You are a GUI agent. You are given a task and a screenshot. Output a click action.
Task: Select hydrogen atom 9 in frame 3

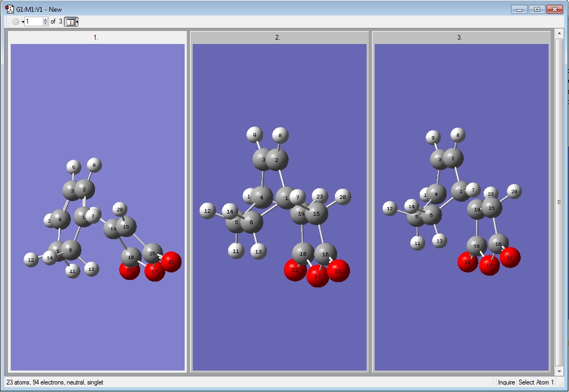click(x=433, y=137)
